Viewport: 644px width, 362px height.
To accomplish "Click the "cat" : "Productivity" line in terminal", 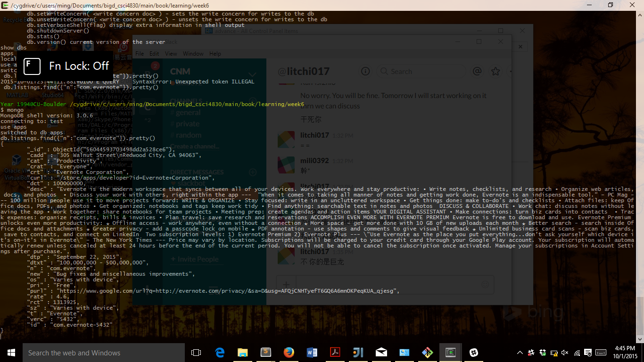I will click(65, 161).
